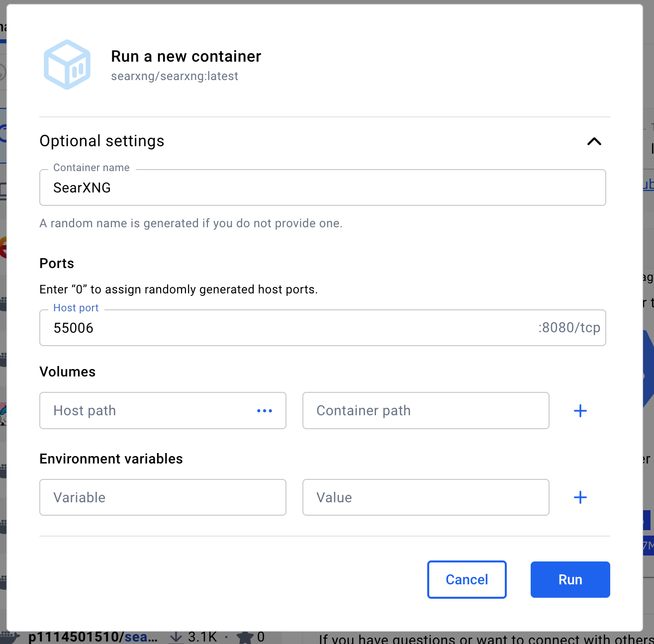
Task: Run the searxng container
Action: click(570, 579)
